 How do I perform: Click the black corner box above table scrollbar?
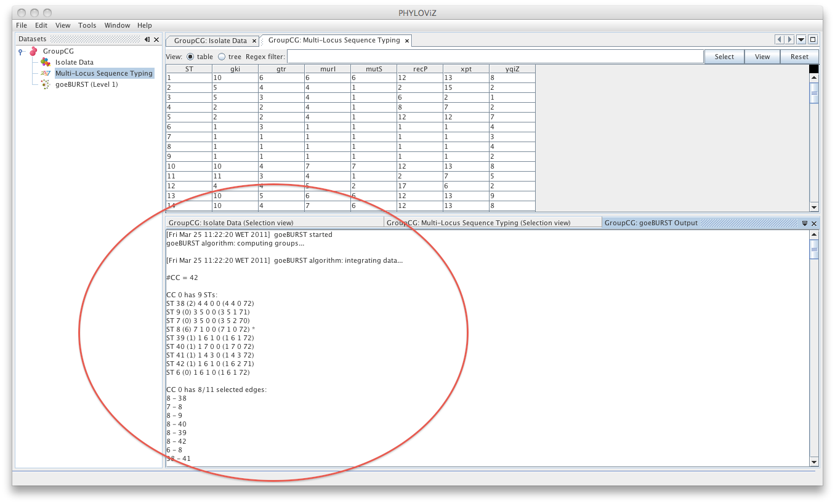coord(814,69)
